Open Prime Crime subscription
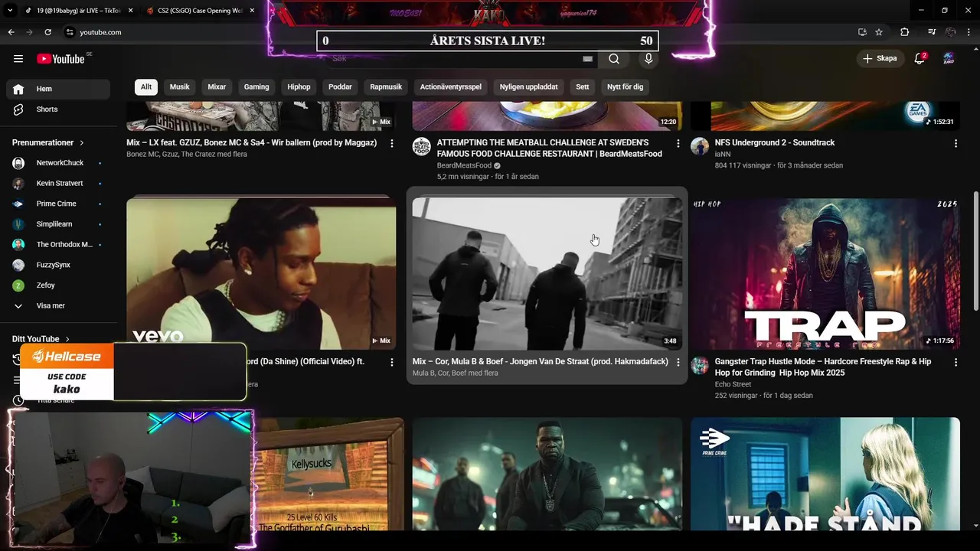980x551 pixels. click(58, 204)
